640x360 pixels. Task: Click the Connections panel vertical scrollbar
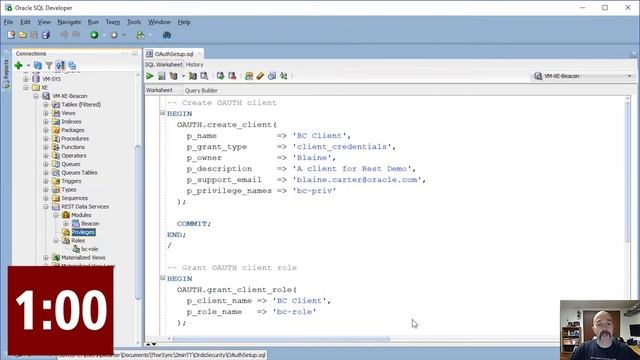[x=138, y=222]
